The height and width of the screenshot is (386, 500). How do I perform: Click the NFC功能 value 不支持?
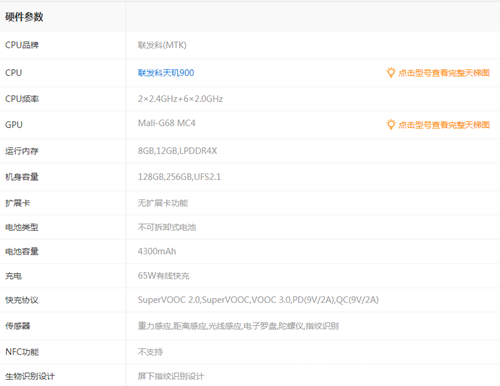coord(150,352)
